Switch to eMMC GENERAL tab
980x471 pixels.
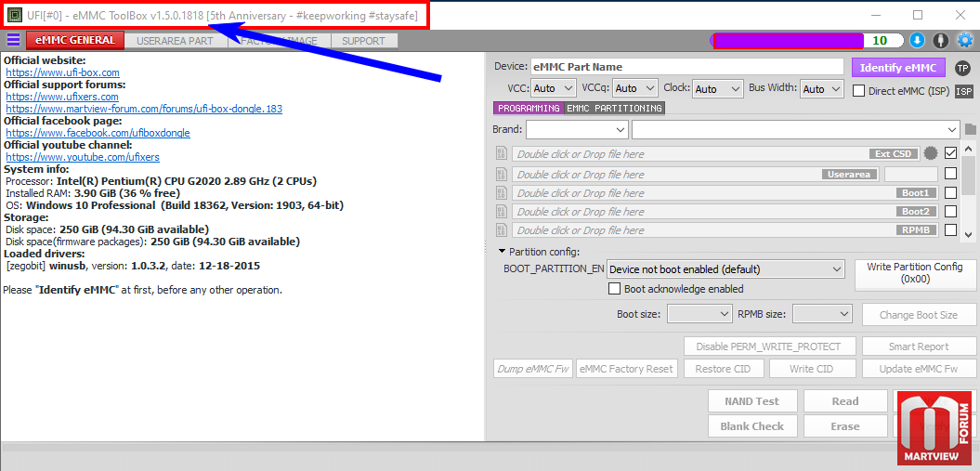coord(75,41)
